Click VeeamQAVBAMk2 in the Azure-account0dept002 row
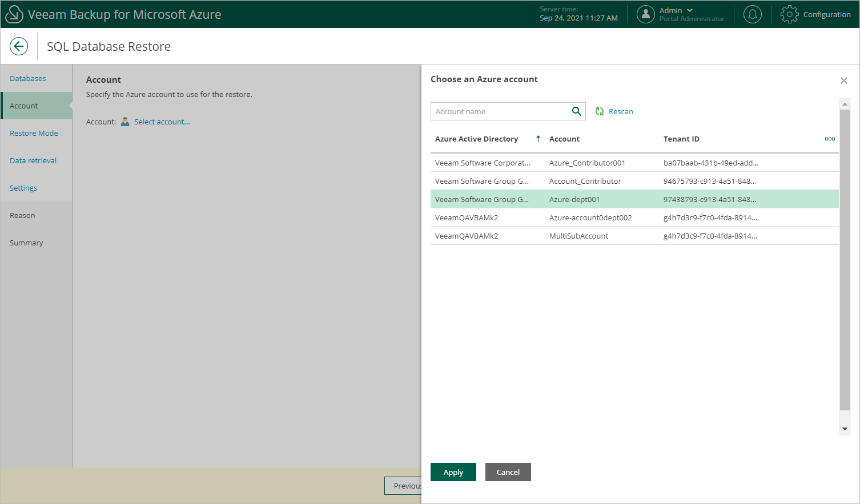The height and width of the screenshot is (504, 860). (x=467, y=217)
